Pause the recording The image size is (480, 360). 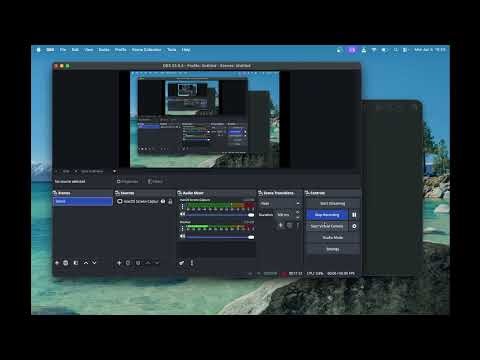coord(354,215)
